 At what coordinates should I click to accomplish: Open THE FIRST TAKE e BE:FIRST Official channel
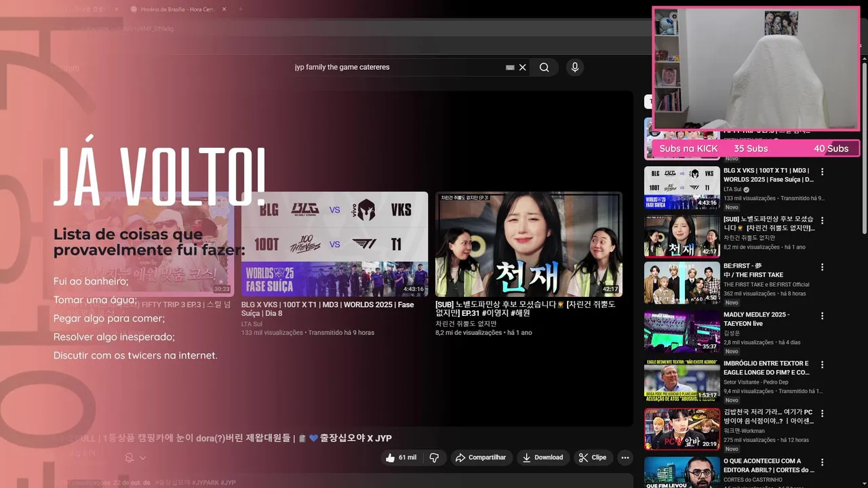[766, 285]
